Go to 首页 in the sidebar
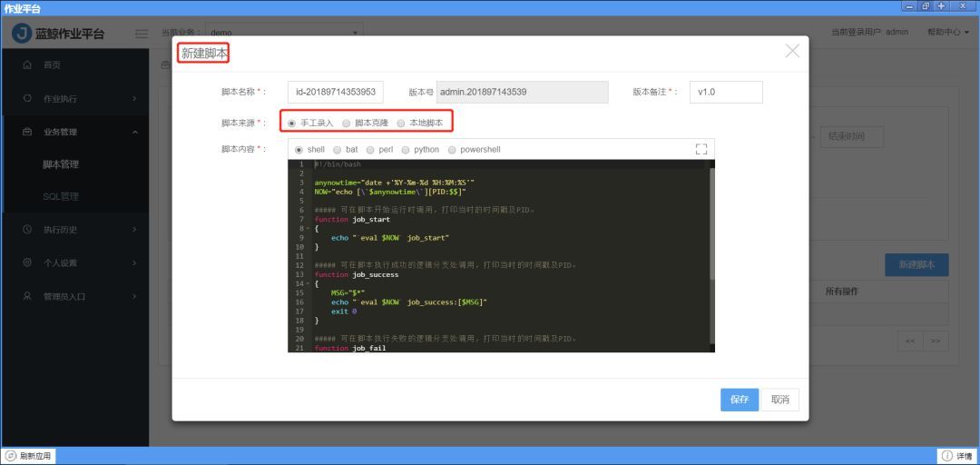This screenshot has width=980, height=465. coord(52,65)
